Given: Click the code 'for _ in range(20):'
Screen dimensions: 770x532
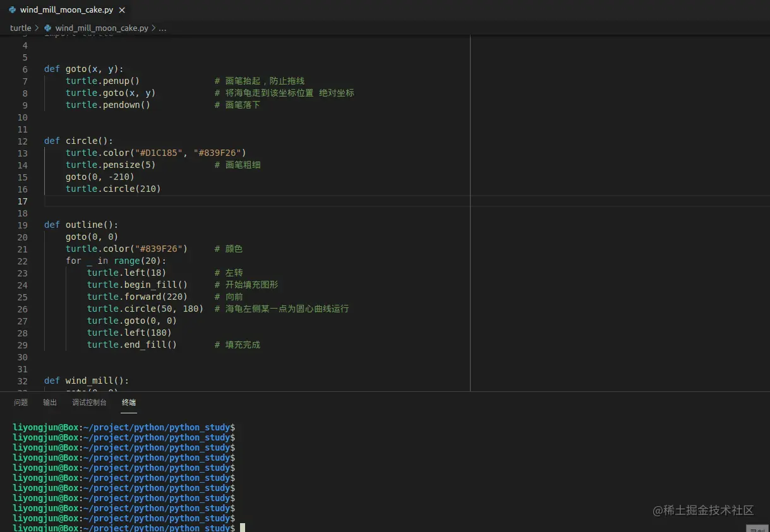Looking at the screenshot, I should coord(116,261).
